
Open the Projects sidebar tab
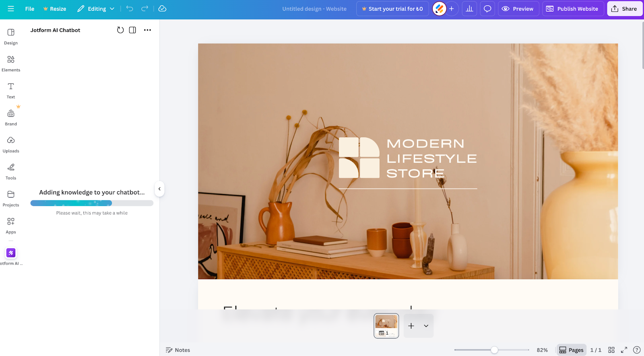(11, 198)
